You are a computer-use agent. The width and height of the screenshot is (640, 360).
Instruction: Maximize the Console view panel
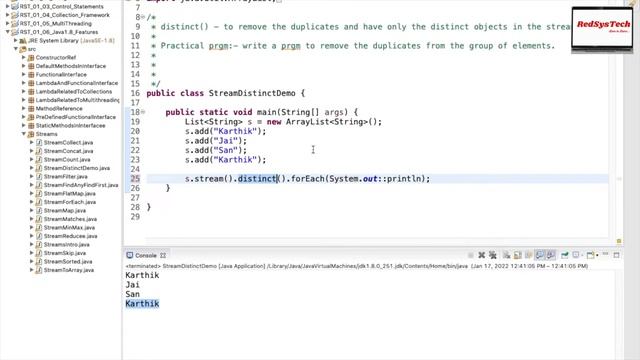tap(616, 255)
